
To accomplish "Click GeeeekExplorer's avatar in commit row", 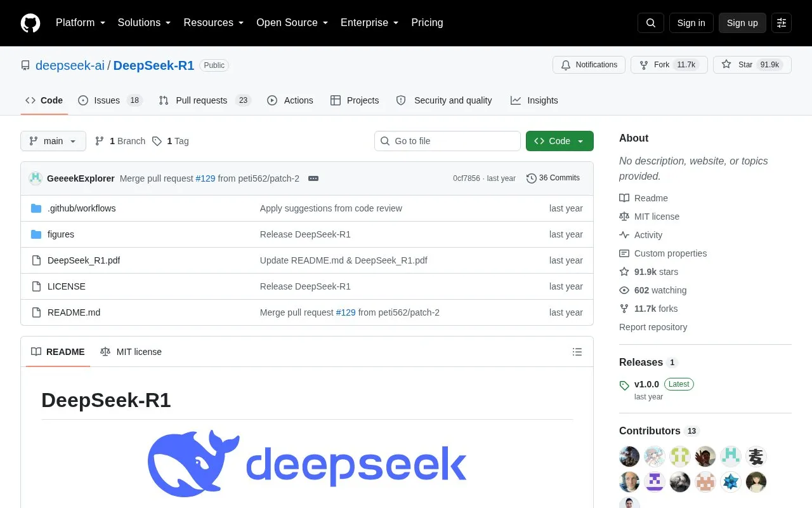I will (36, 178).
